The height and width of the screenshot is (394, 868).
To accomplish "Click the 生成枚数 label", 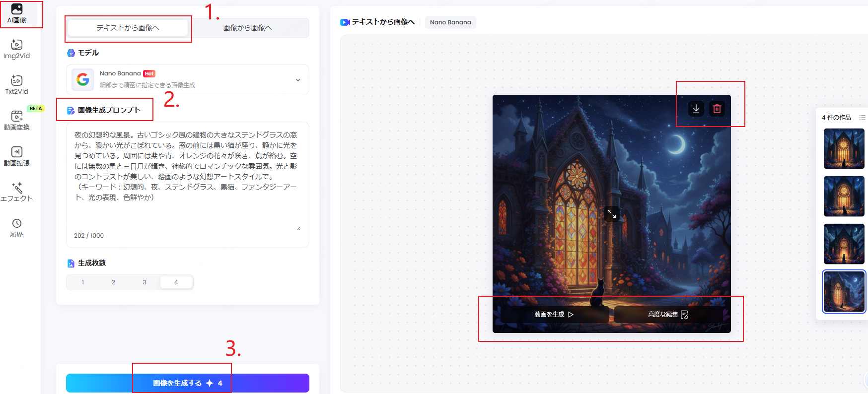I will (92, 263).
